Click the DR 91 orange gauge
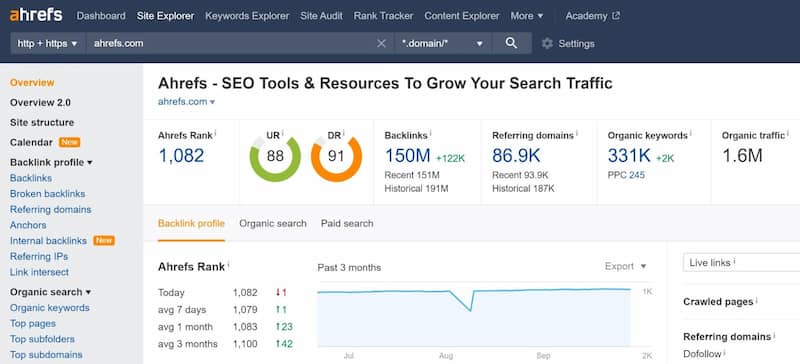The width and height of the screenshot is (800, 364). pyautogui.click(x=336, y=156)
